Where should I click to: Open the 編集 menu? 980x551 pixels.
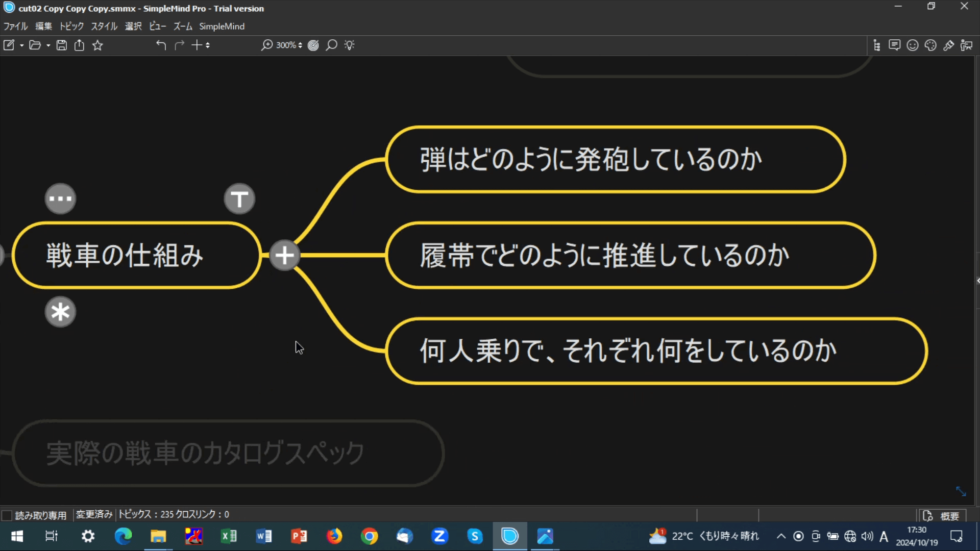coord(43,26)
